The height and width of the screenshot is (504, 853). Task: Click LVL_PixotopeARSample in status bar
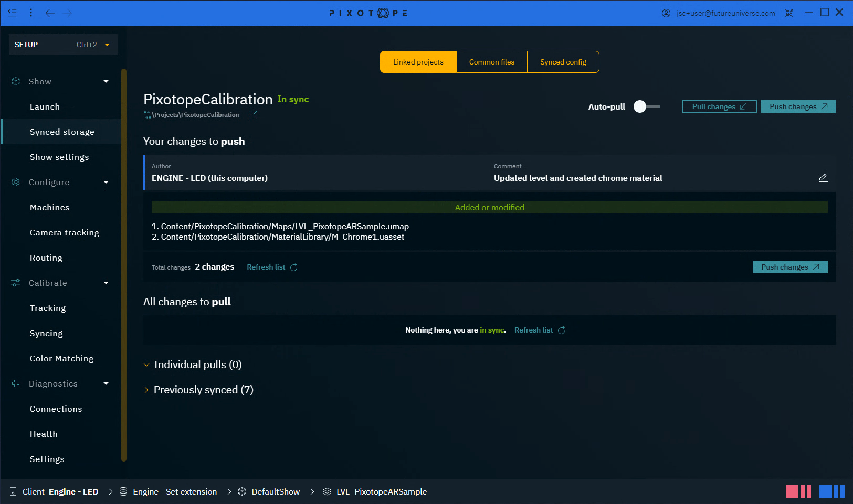tap(382, 491)
